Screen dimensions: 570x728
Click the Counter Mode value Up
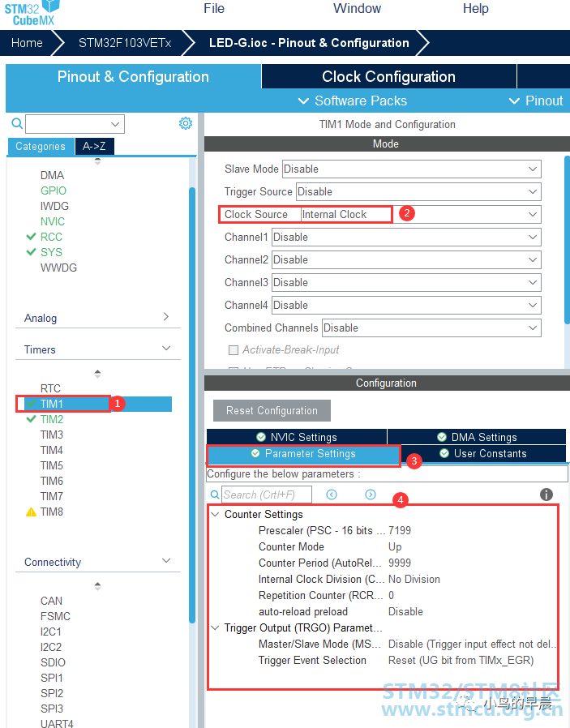tap(395, 547)
